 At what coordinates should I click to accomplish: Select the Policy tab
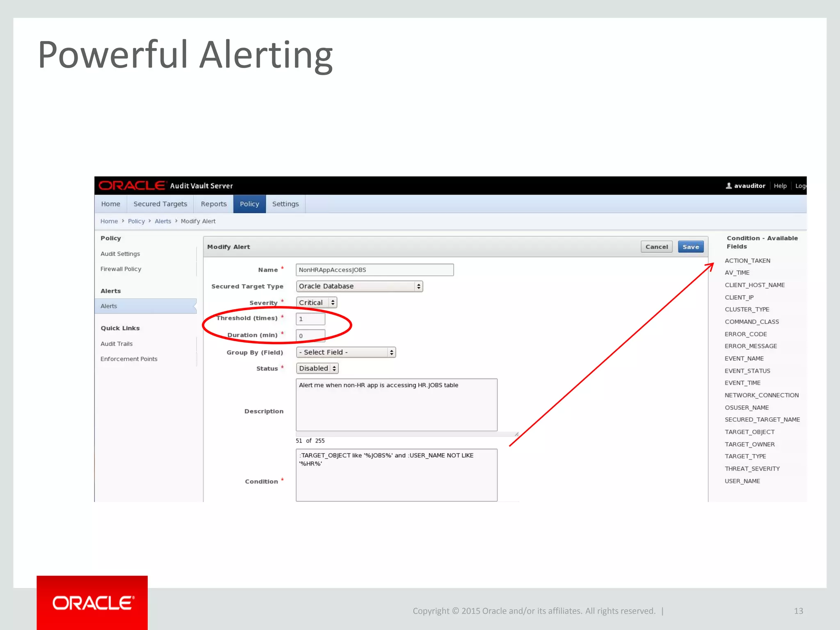pos(249,204)
